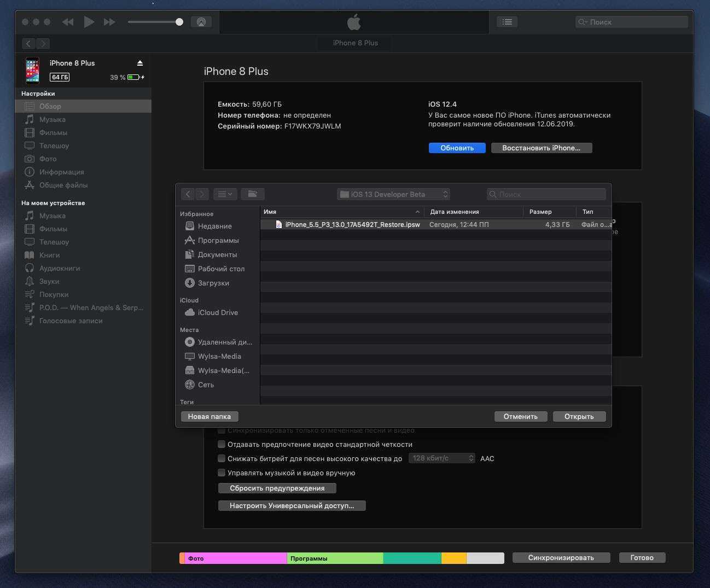
Task: Toggle the reduce bitrate for songs checkbox
Action: point(222,458)
